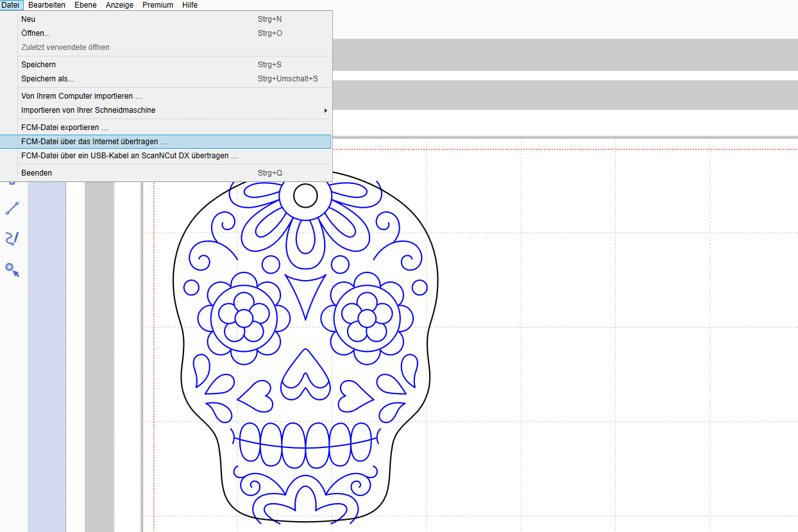Viewport: 798px width, 532px height.
Task: Open the Premium menu
Action: click(x=158, y=5)
